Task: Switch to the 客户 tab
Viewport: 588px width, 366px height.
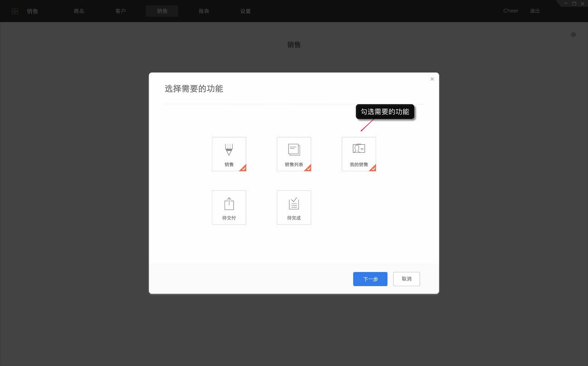Action: [x=121, y=11]
